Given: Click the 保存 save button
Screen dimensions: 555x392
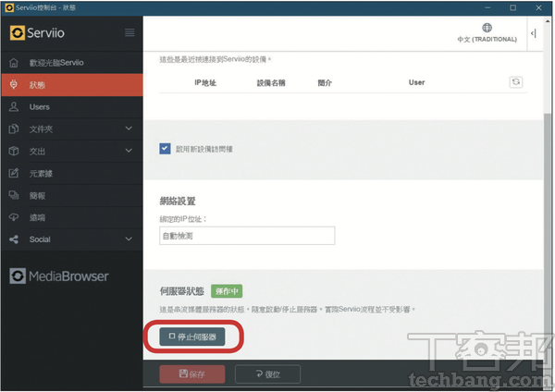Looking at the screenshot, I should [192, 374].
